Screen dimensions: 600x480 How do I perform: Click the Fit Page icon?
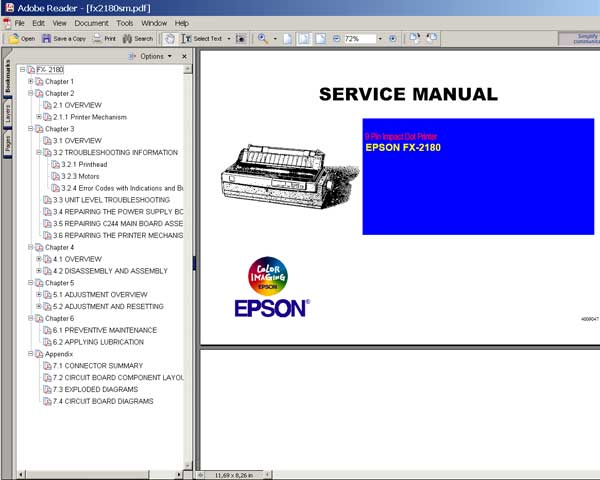(x=304, y=39)
